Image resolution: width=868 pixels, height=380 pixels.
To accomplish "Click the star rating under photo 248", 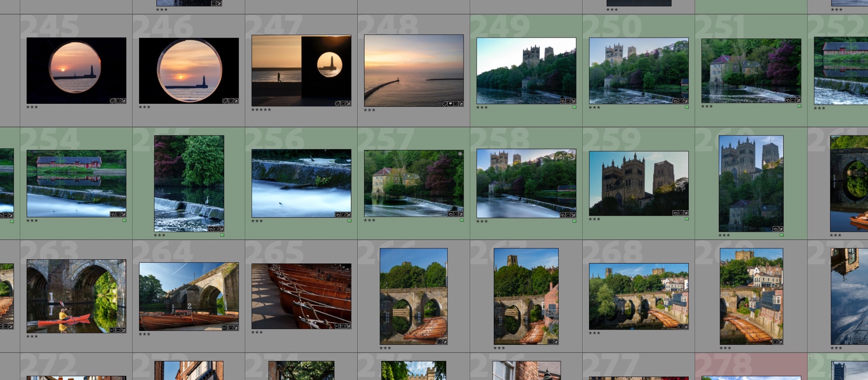I will [370, 110].
